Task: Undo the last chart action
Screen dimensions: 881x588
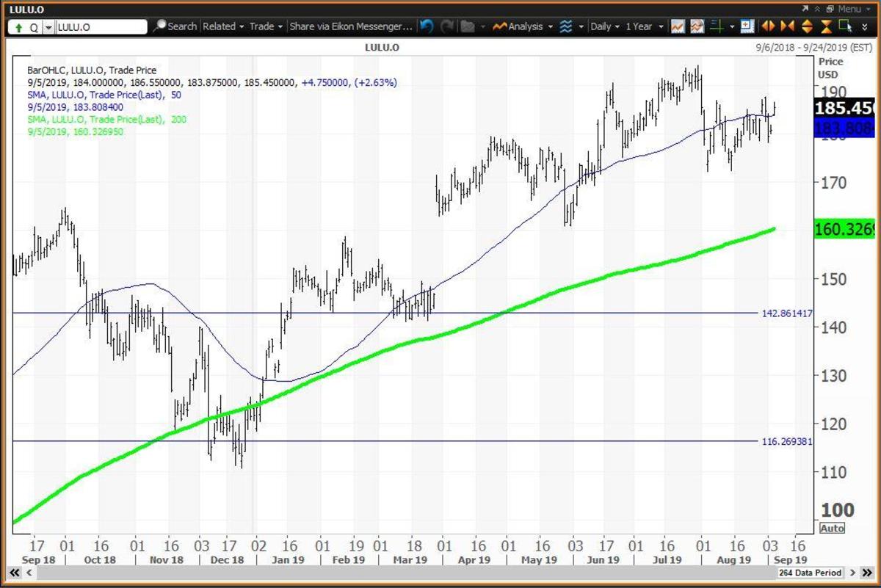Action: 427,26
